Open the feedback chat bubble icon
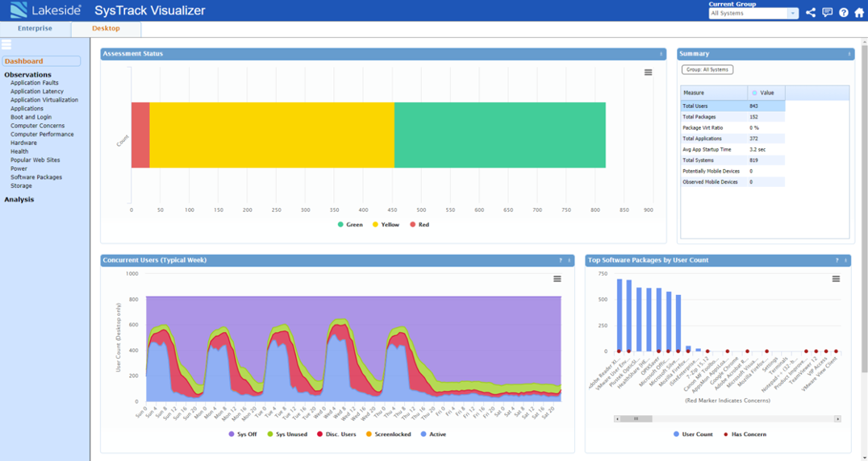The width and height of the screenshot is (868, 461). click(x=827, y=13)
